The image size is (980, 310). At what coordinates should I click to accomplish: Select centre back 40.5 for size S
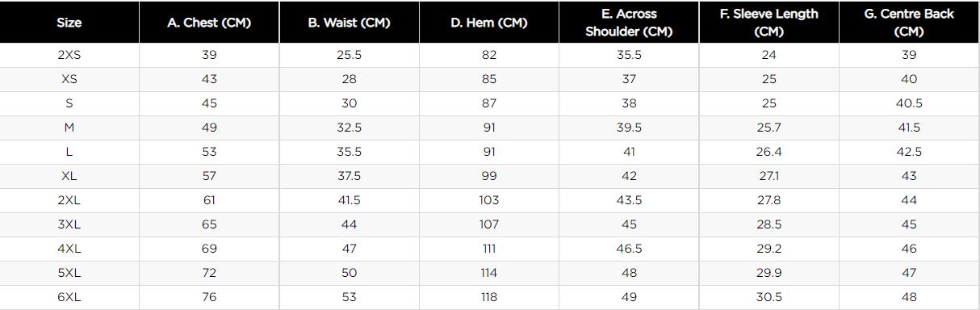(x=909, y=103)
